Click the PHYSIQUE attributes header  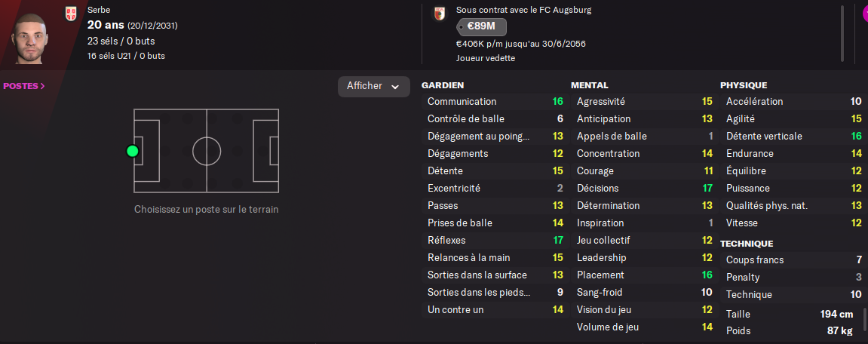click(744, 85)
